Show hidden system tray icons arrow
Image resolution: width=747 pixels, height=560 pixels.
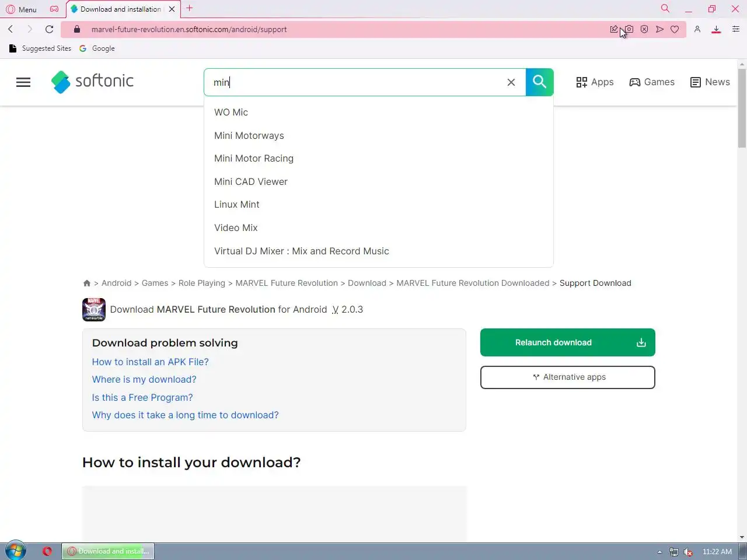coord(659,552)
